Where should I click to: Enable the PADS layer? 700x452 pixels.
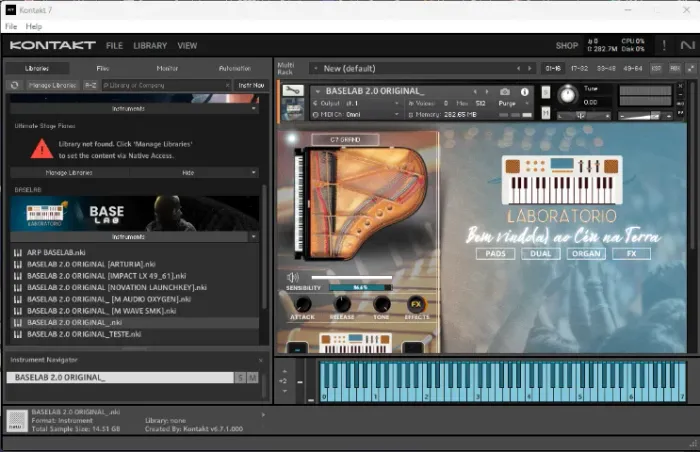coord(496,254)
